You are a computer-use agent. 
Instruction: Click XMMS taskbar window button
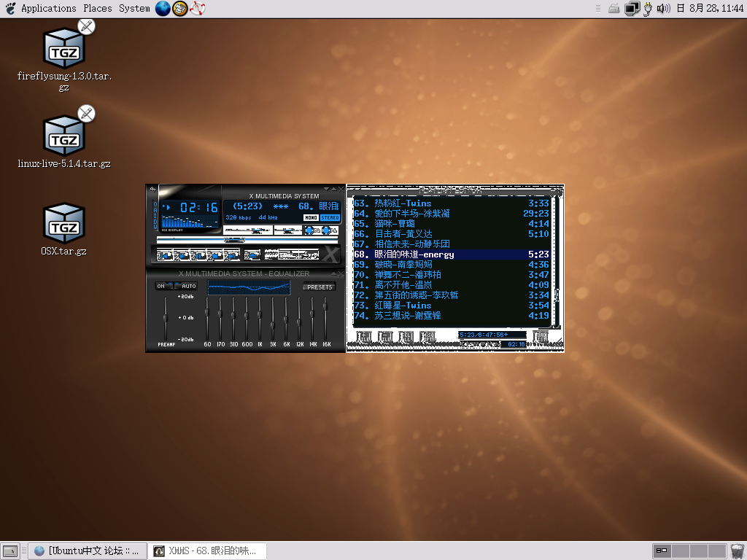click(206, 551)
